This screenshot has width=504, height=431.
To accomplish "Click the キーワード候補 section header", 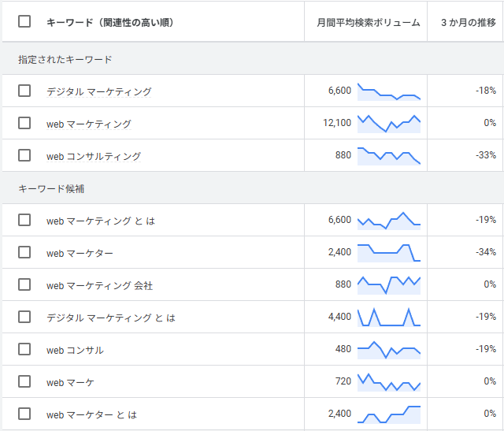I will pos(51,188).
